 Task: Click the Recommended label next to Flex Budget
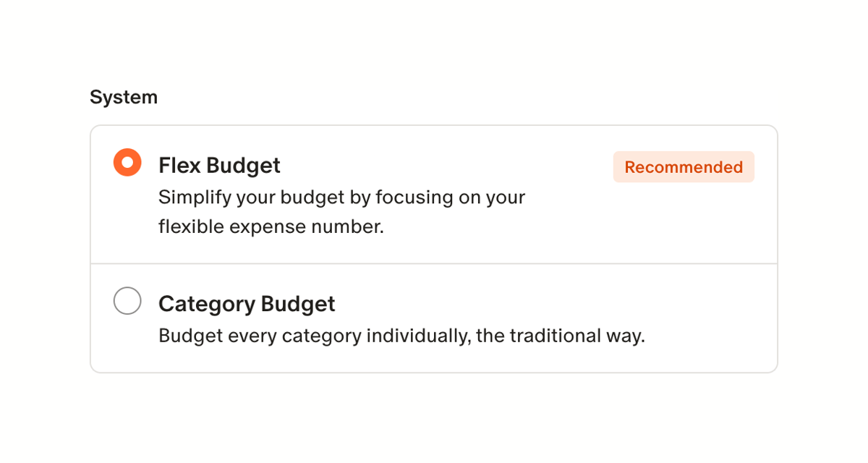(683, 166)
